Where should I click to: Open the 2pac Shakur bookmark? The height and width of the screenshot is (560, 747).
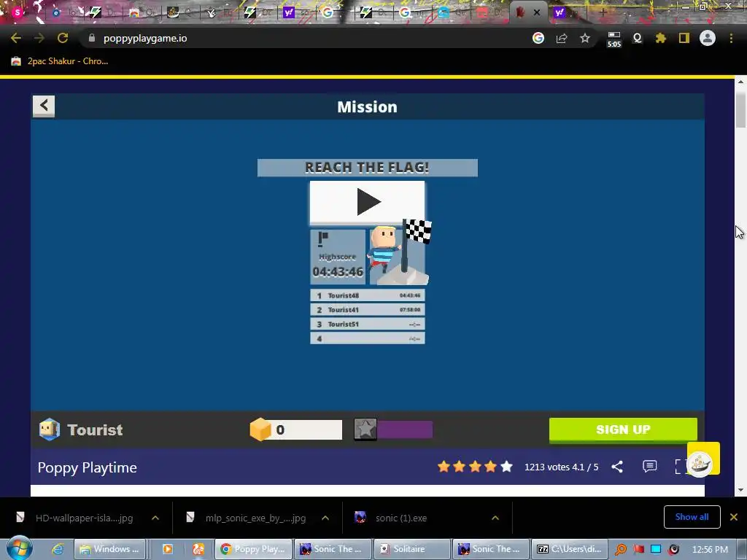tap(60, 61)
